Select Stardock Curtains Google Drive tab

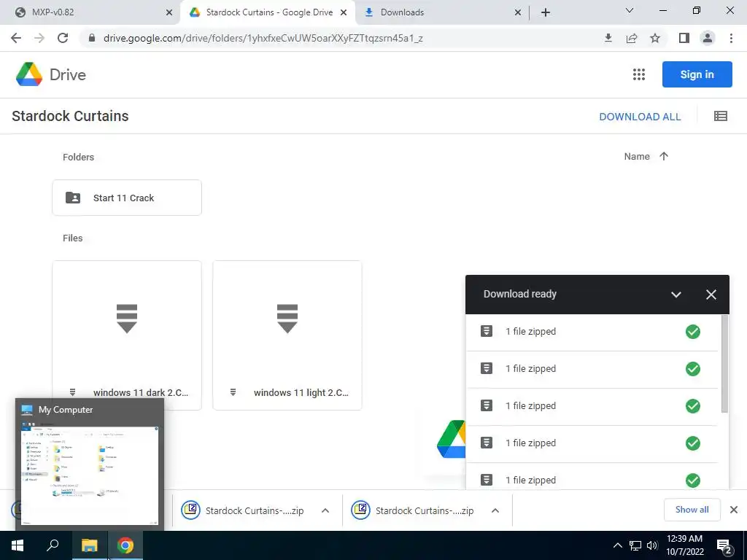coord(267,12)
